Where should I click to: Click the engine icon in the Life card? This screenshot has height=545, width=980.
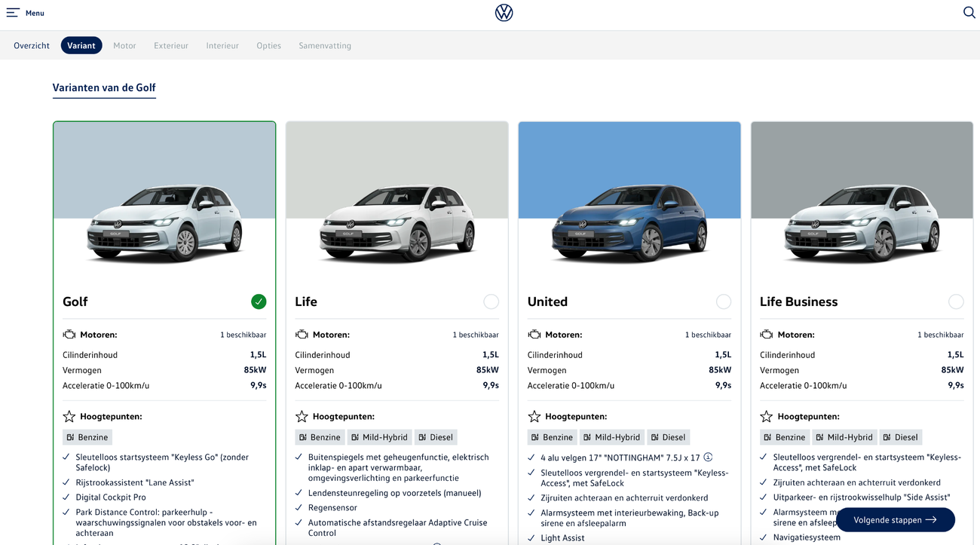point(302,335)
